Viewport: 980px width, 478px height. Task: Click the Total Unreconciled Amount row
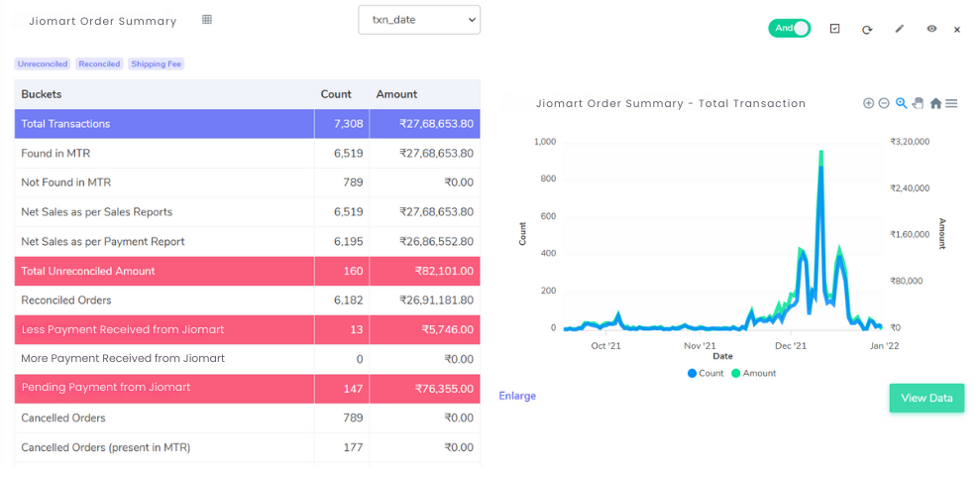(248, 271)
